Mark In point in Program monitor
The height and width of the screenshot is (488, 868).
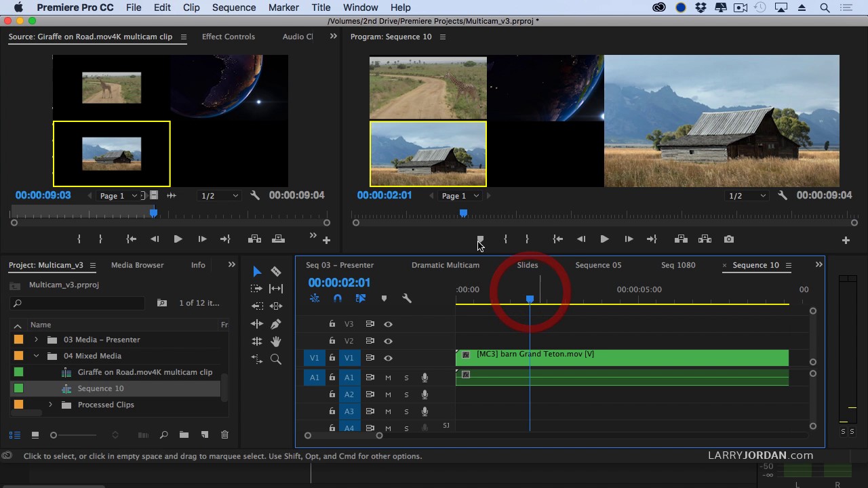tap(505, 239)
